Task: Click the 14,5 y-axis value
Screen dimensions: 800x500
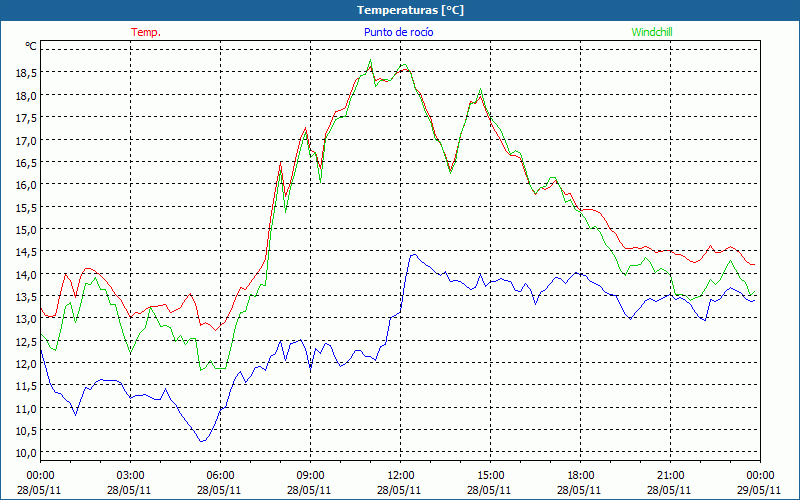Action: tap(26, 252)
